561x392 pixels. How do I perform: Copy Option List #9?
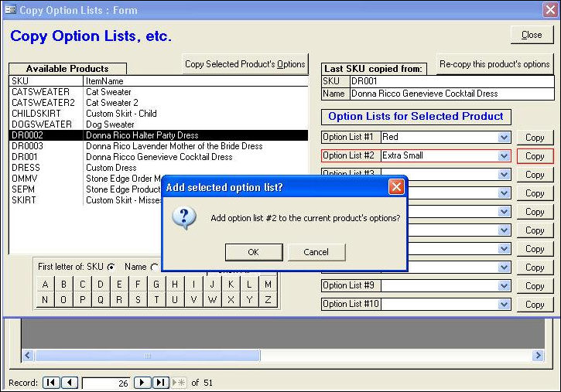[535, 286]
